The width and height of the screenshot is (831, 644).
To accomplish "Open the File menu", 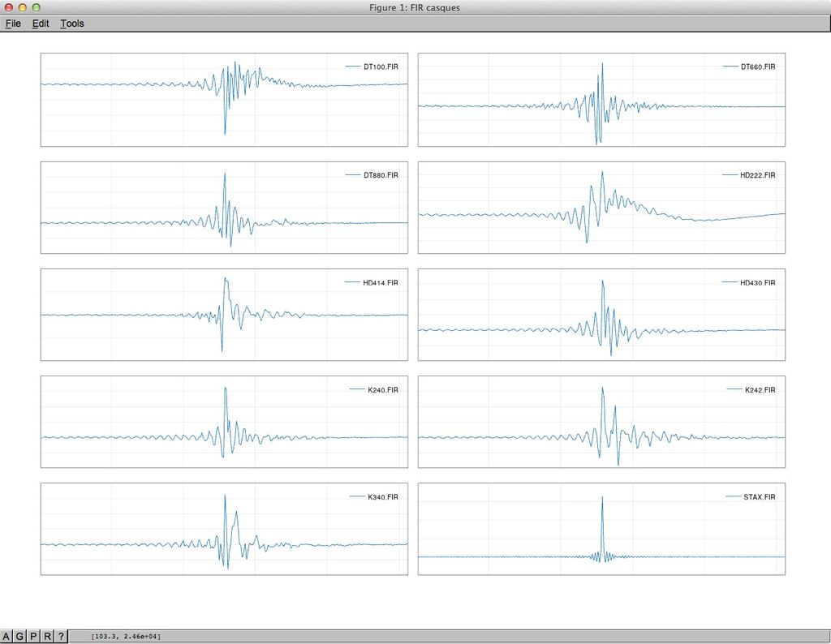I will click(13, 24).
